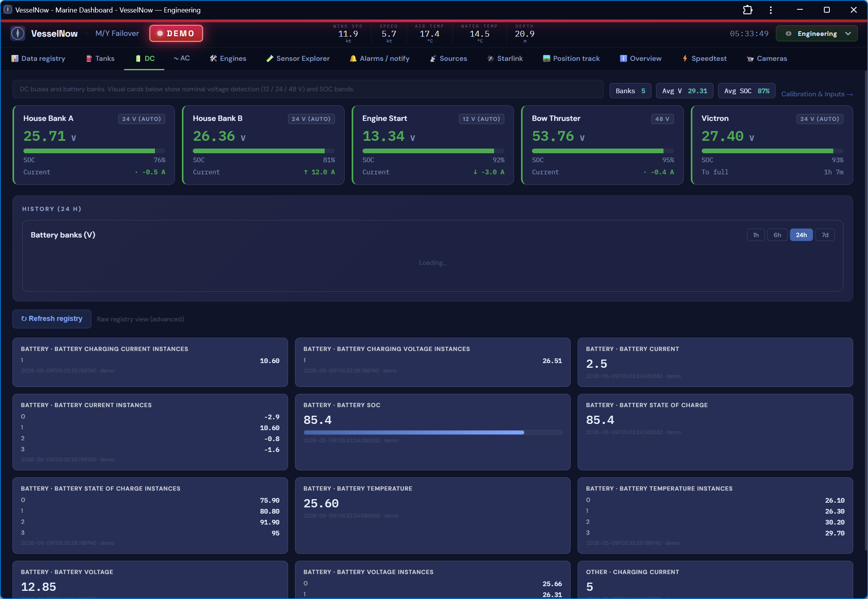Open the Engines tab
Image resolution: width=868 pixels, height=599 pixels.
coord(228,58)
